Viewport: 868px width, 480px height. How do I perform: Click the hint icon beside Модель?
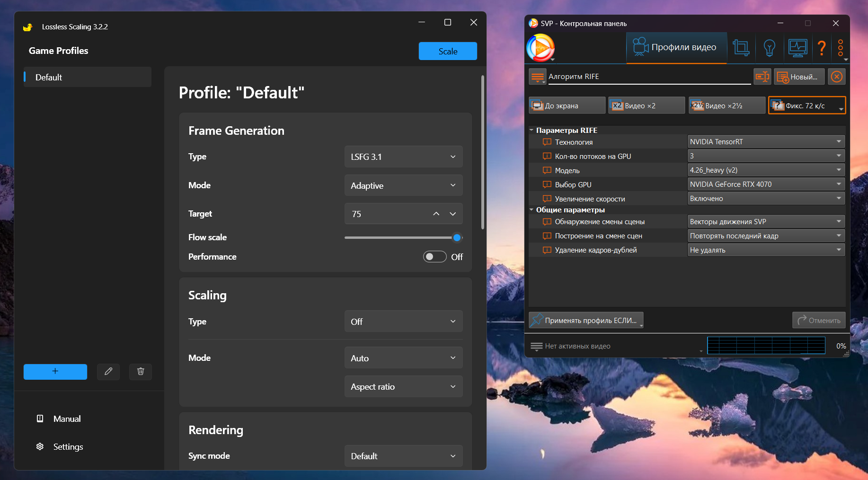pos(547,170)
